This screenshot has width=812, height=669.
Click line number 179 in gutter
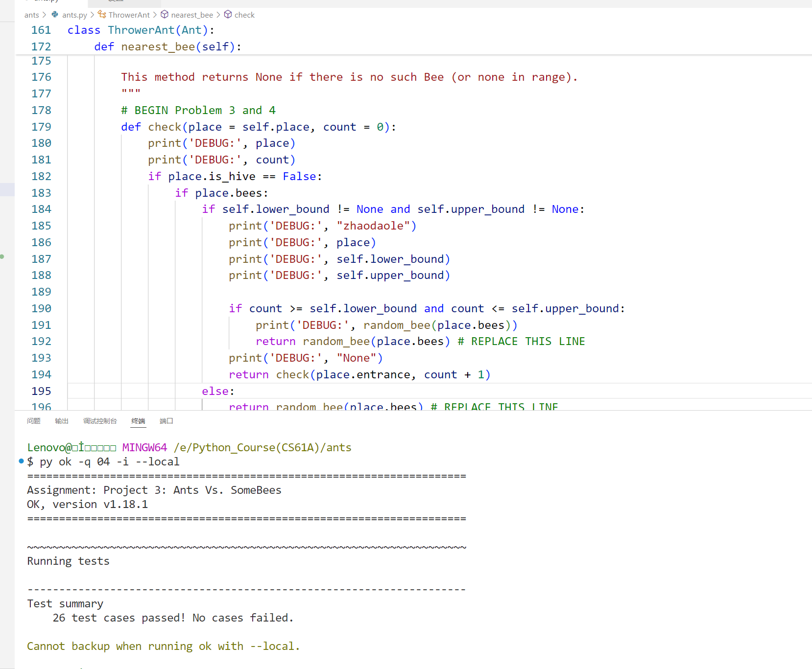pyautogui.click(x=41, y=127)
